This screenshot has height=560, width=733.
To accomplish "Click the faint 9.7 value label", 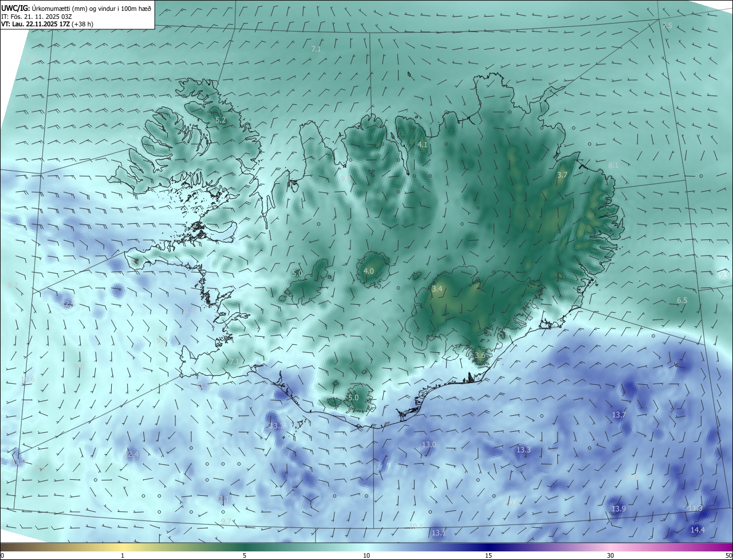I will (x=226, y=521).
